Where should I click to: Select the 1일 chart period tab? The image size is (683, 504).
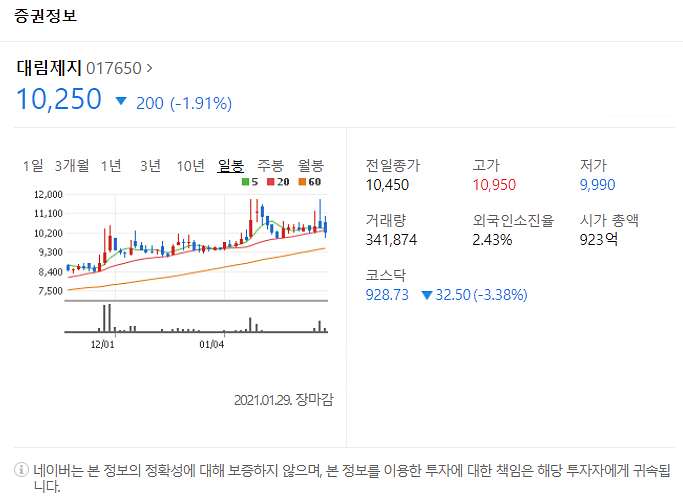33,166
